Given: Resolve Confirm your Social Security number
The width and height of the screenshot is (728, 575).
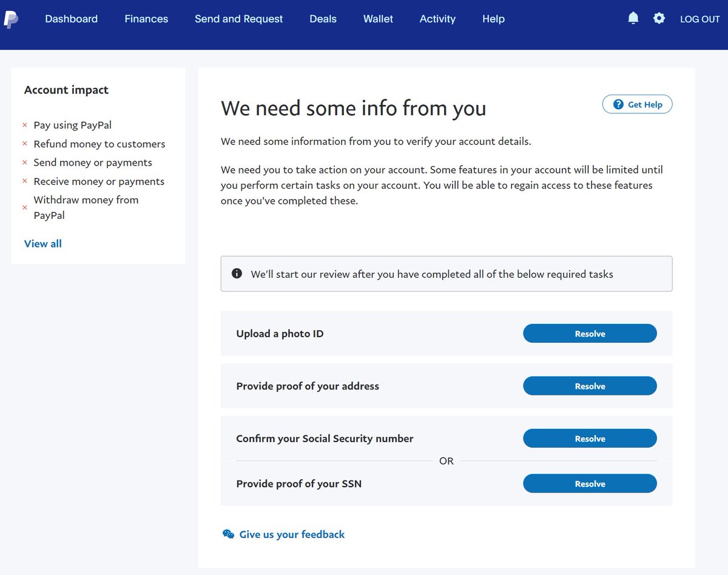Looking at the screenshot, I should (590, 439).
